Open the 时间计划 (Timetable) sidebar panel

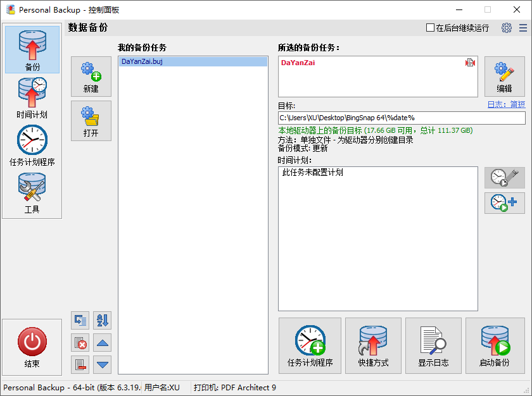click(32, 96)
